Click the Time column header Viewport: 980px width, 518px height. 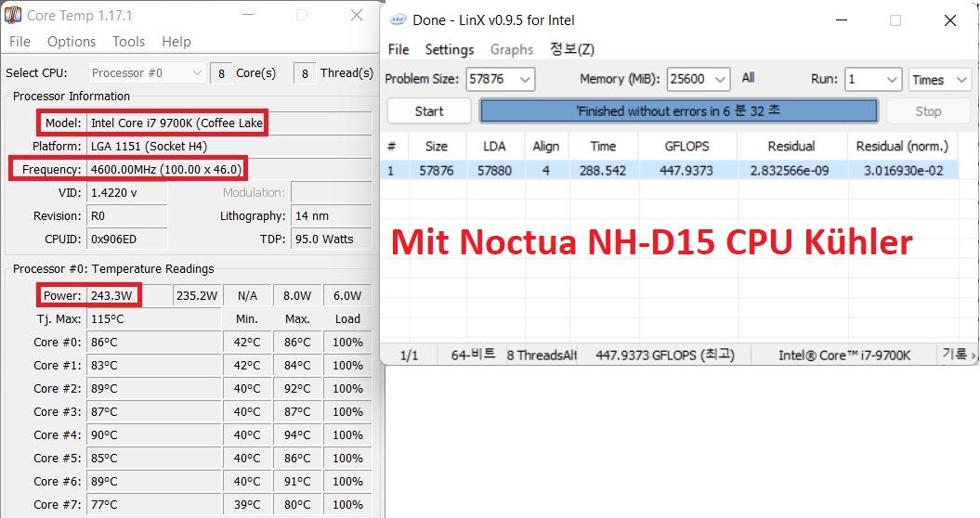point(603,147)
